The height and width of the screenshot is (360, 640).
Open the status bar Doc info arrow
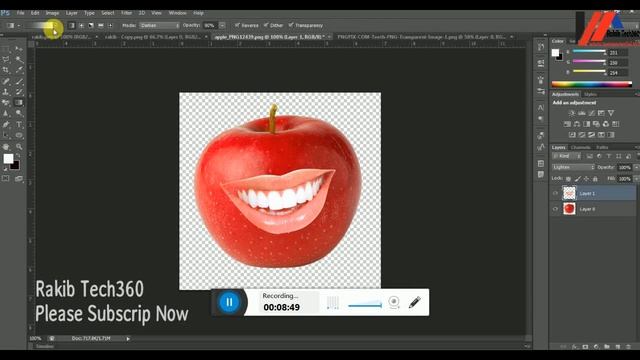[x=128, y=338]
